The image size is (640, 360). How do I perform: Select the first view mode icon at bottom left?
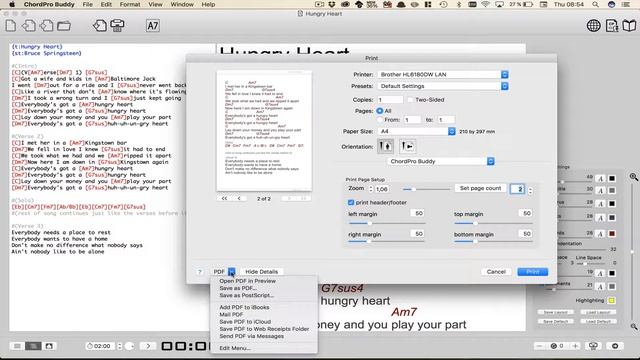[17, 346]
